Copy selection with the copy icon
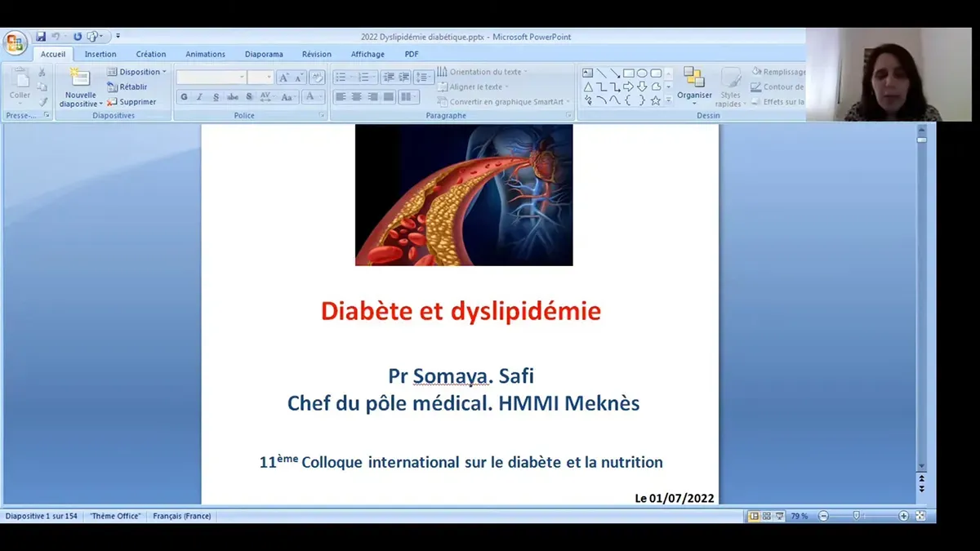980x551 pixels. (42, 87)
